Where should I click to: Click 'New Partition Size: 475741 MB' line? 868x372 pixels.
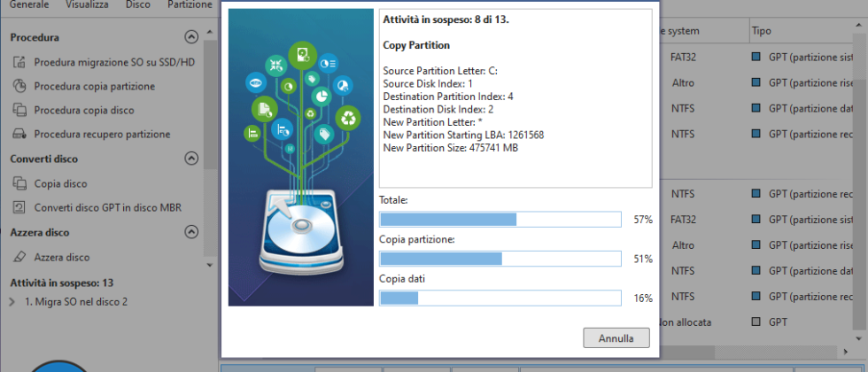pyautogui.click(x=451, y=149)
